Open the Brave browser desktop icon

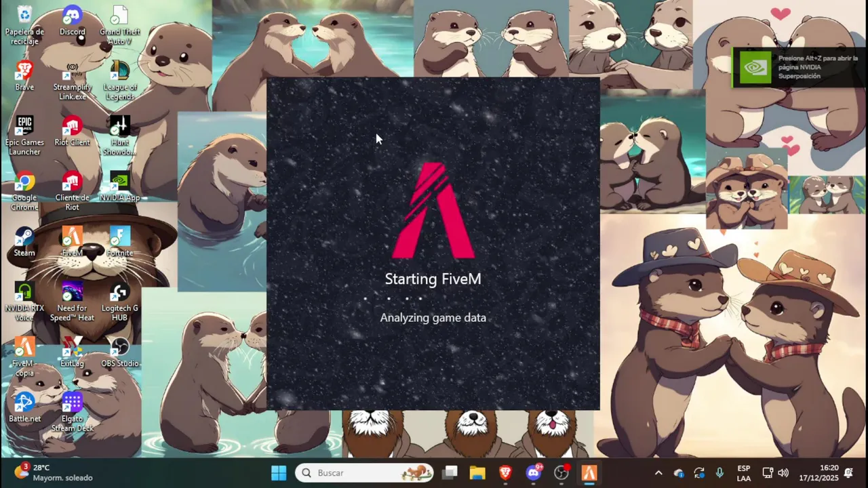pyautogui.click(x=24, y=75)
